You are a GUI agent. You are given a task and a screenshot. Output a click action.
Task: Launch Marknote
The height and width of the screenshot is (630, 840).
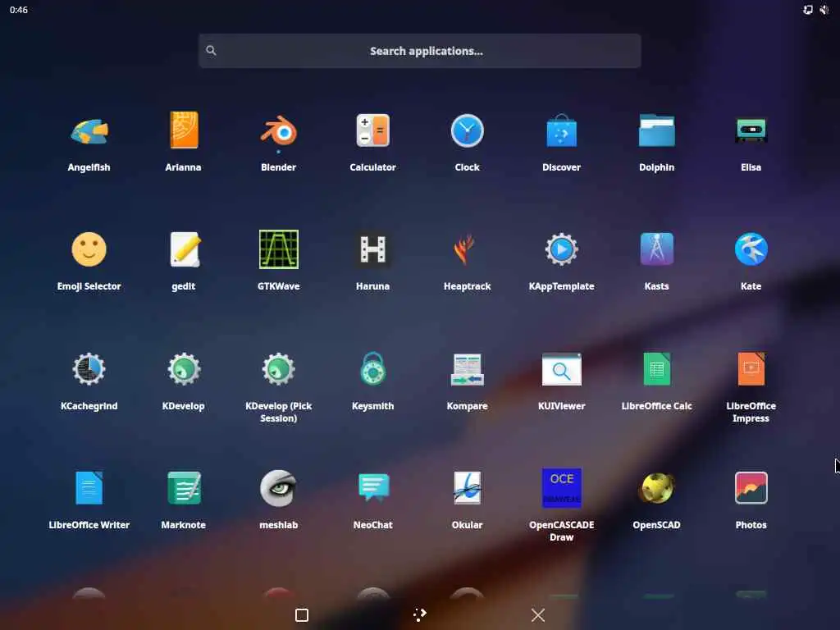tap(184, 488)
